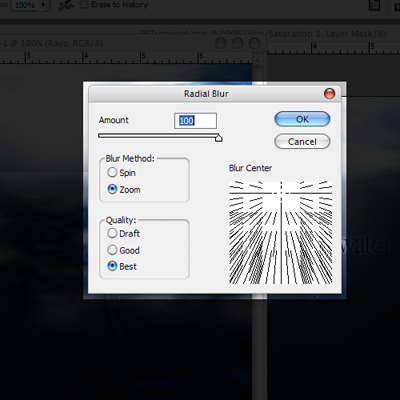400x400 pixels.
Task: Click the scroll-up arrow of Rays document
Action: point(257,60)
